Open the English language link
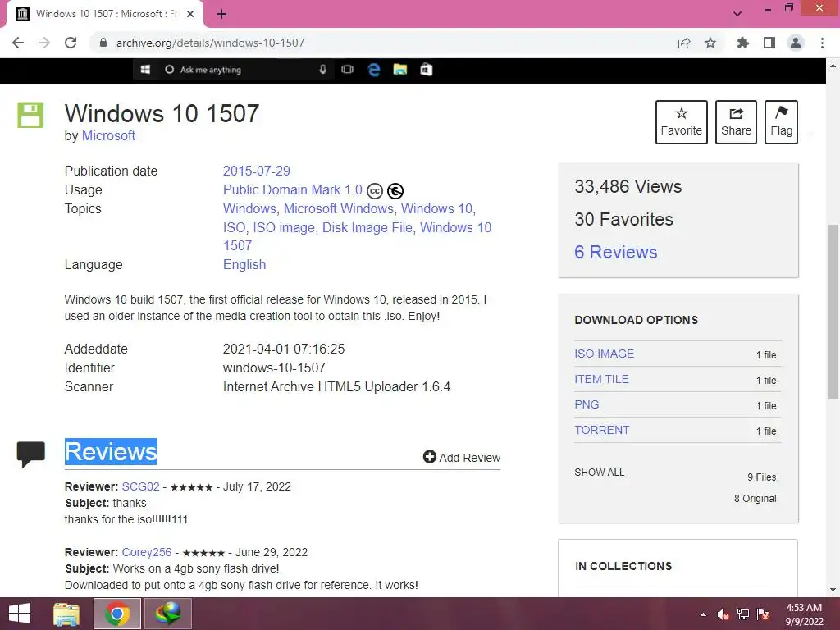This screenshot has width=840, height=630. (x=244, y=265)
